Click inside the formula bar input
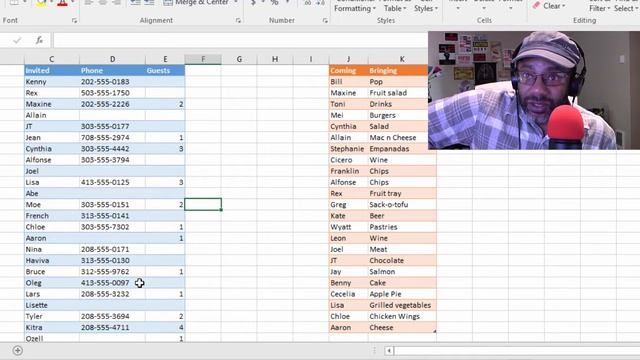Viewport: 640px width, 360px height. click(x=240, y=40)
